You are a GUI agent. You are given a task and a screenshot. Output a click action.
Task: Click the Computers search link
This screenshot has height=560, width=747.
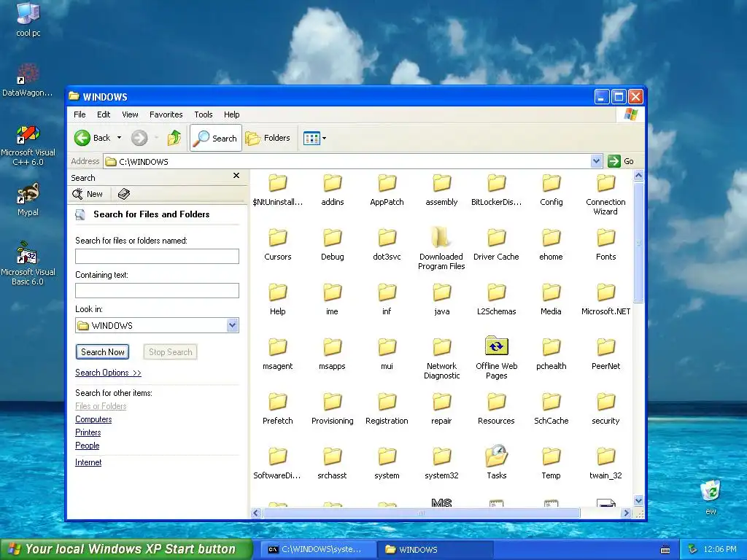click(93, 419)
